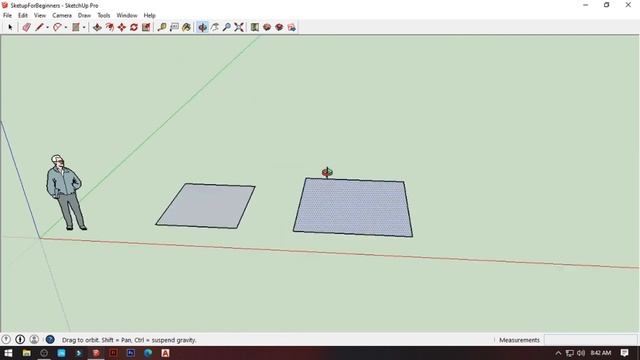Open the View menu

click(40, 15)
